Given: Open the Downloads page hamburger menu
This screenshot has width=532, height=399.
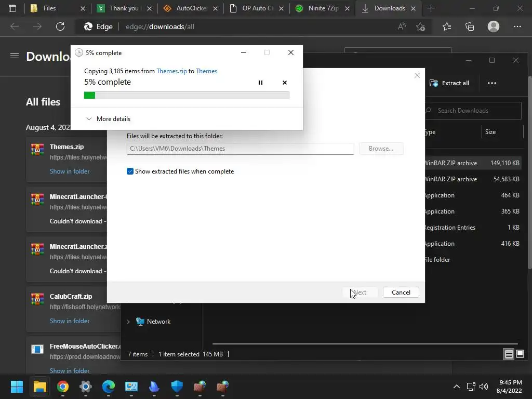Looking at the screenshot, I should (14, 56).
